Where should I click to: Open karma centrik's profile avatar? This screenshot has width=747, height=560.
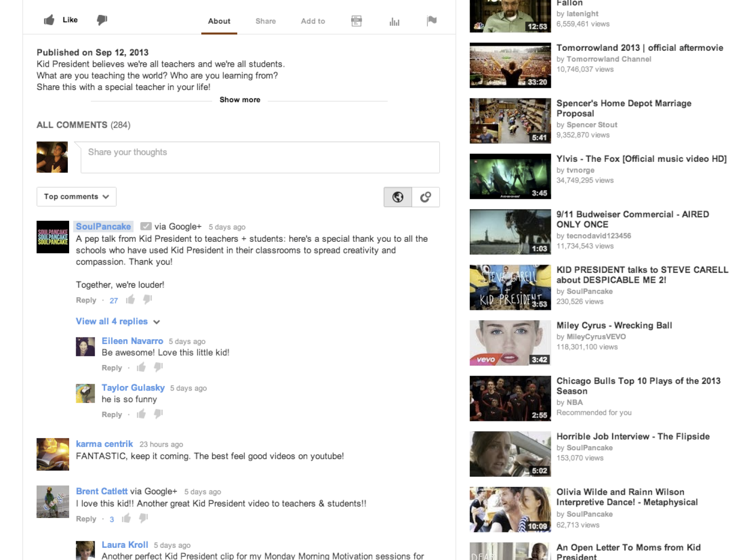(53, 454)
